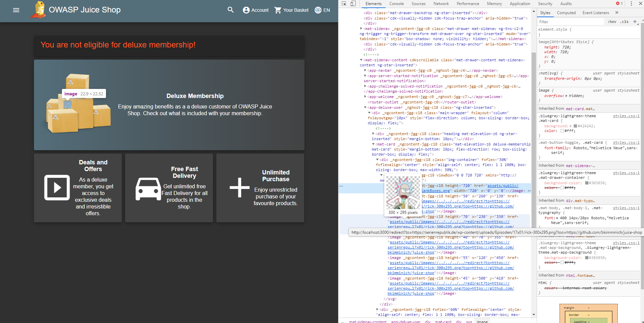Click the search magnifier icon
644x323 pixels.
pos(230,10)
